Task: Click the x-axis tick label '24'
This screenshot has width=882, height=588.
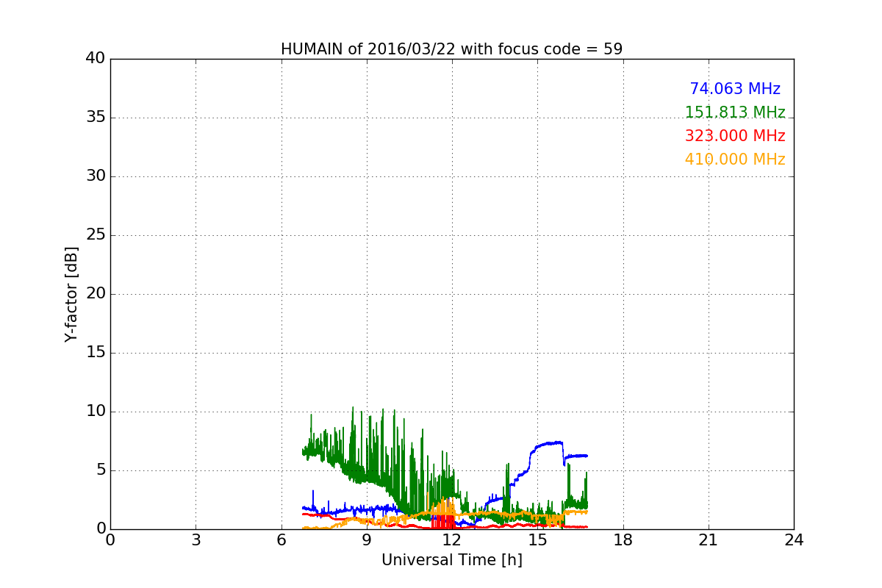Action: point(794,540)
